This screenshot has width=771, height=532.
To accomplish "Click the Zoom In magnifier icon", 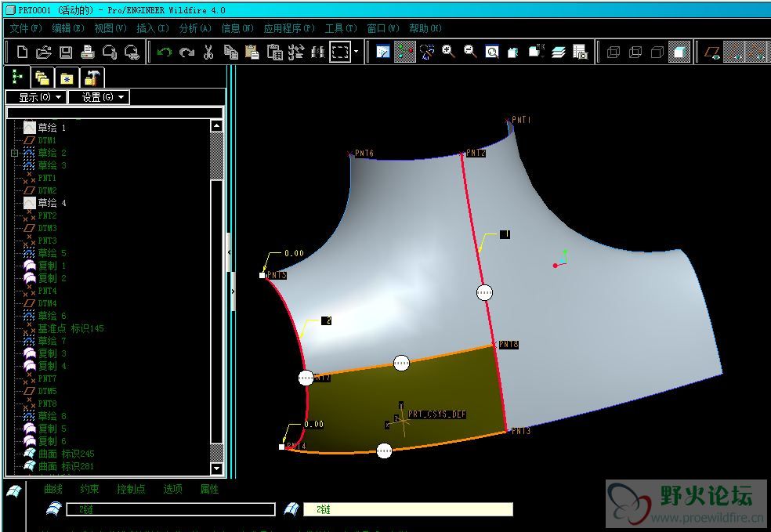I will pyautogui.click(x=448, y=52).
